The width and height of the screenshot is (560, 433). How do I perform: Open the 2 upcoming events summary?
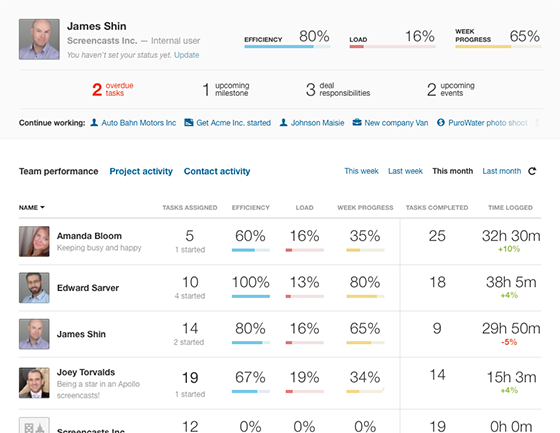coord(451,89)
